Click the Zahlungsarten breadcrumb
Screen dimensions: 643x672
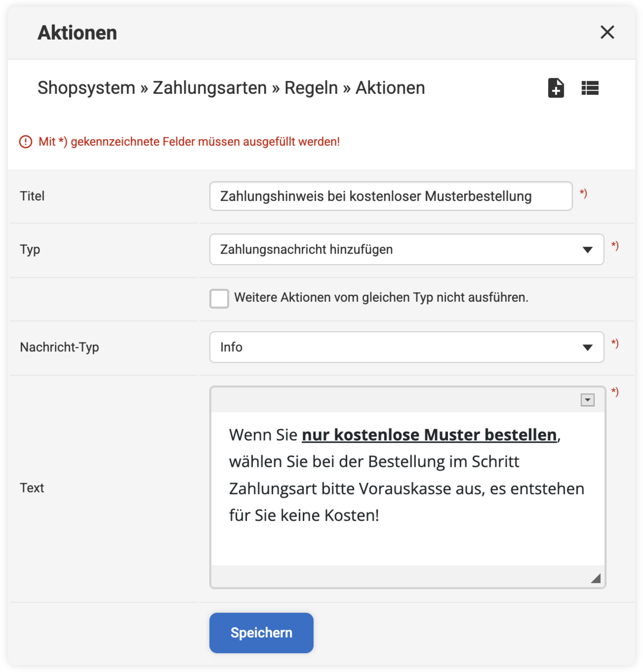[210, 88]
